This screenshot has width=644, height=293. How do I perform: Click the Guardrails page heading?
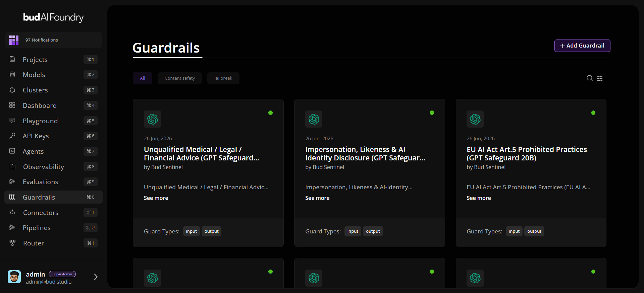(166, 48)
